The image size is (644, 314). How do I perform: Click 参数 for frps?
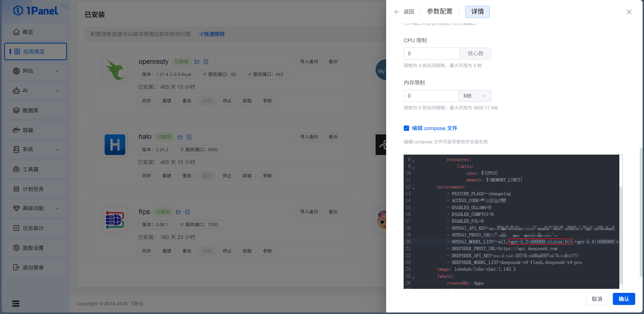click(x=267, y=251)
